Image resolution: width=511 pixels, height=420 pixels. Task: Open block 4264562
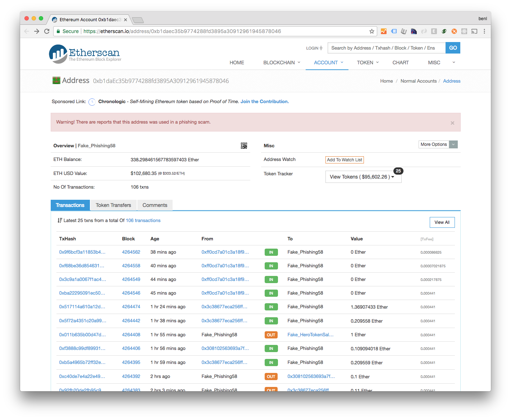[131, 252]
